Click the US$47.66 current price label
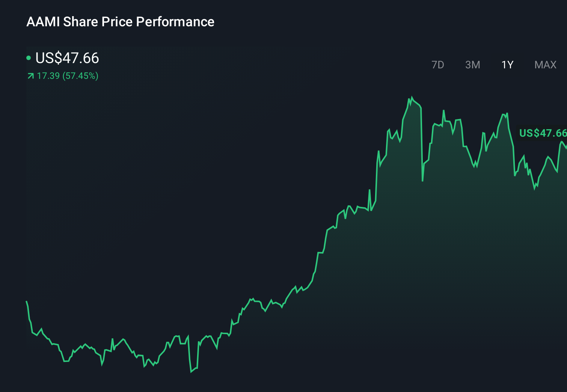This screenshot has height=392, width=567. click(x=67, y=58)
